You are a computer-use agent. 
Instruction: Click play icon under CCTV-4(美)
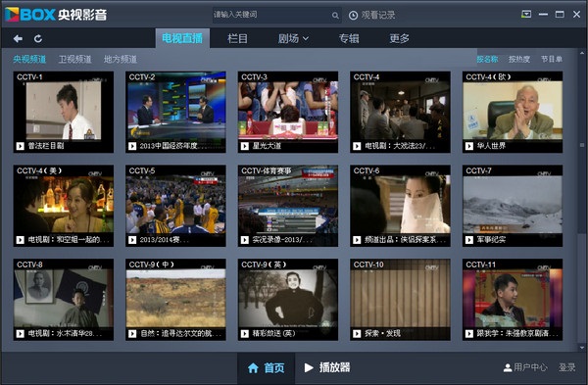click(x=21, y=240)
